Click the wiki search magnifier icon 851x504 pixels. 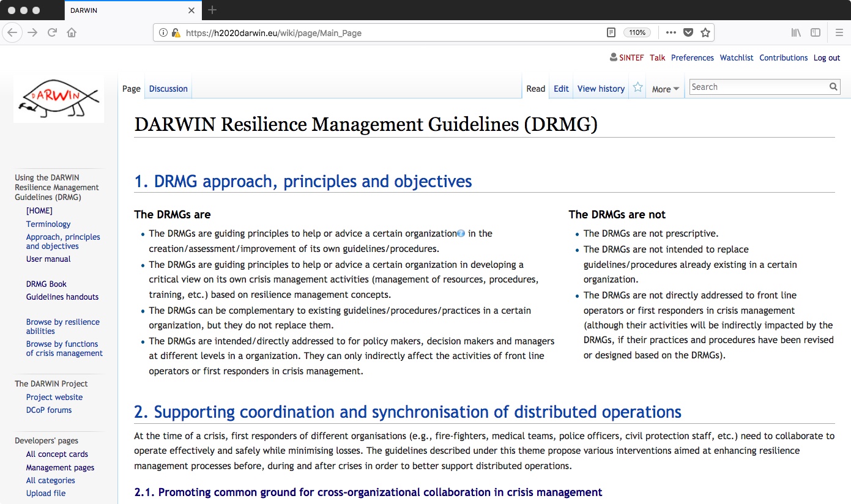tap(833, 87)
